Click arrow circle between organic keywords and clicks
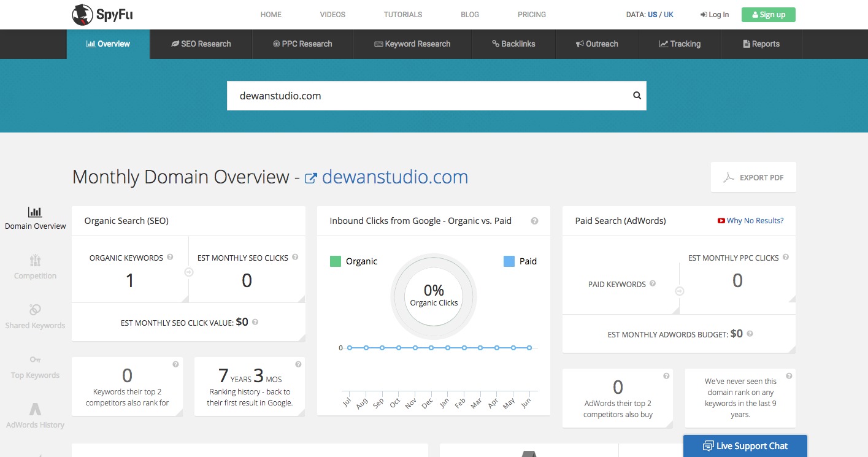 pos(189,272)
